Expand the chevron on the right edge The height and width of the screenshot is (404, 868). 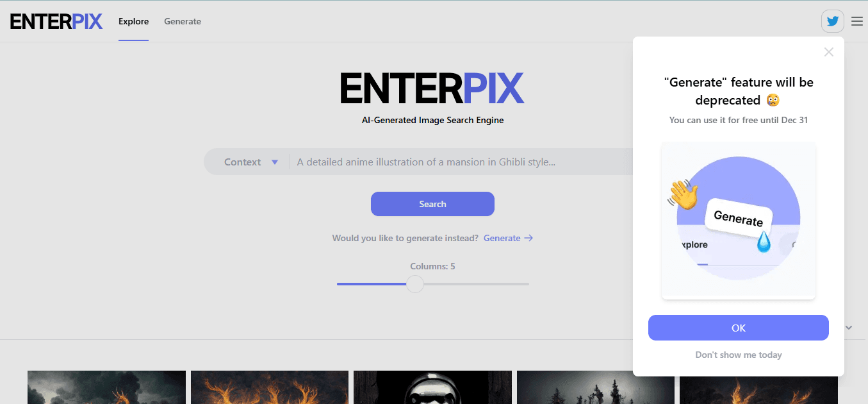click(848, 327)
